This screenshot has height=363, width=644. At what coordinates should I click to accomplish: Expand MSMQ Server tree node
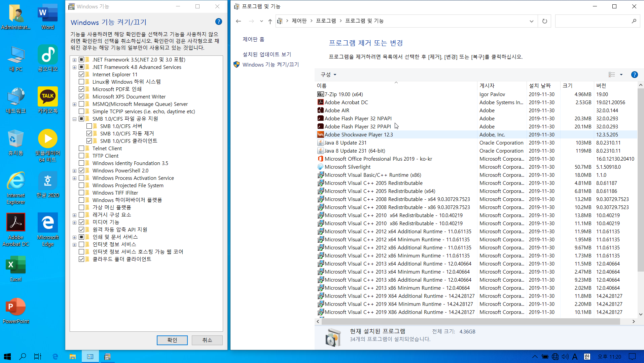74,104
